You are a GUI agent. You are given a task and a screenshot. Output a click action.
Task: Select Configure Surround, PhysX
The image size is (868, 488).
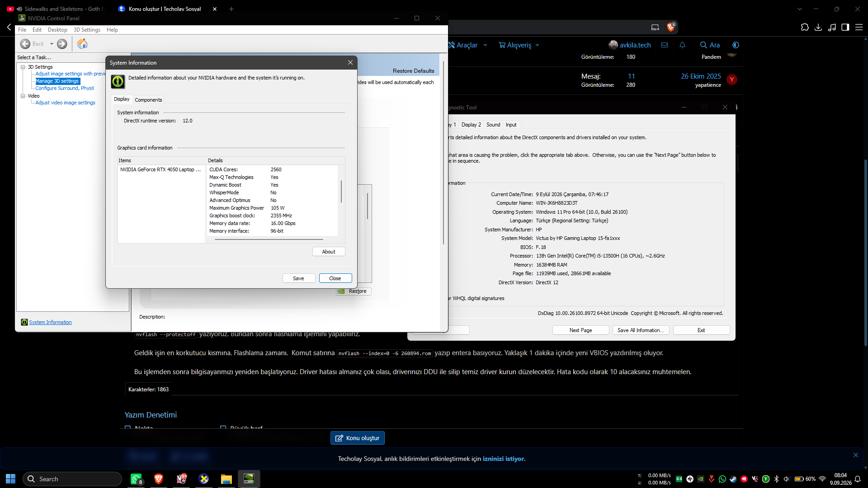(x=65, y=88)
